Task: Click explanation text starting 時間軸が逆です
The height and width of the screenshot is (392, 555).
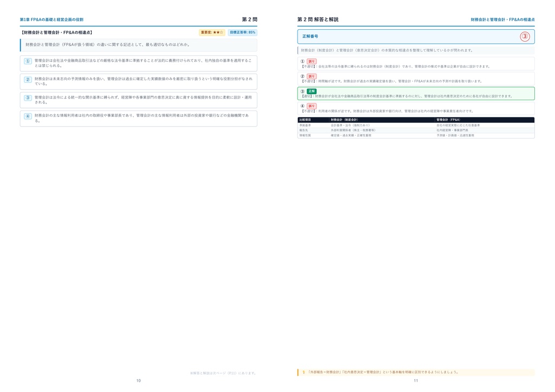Action: click(400, 81)
